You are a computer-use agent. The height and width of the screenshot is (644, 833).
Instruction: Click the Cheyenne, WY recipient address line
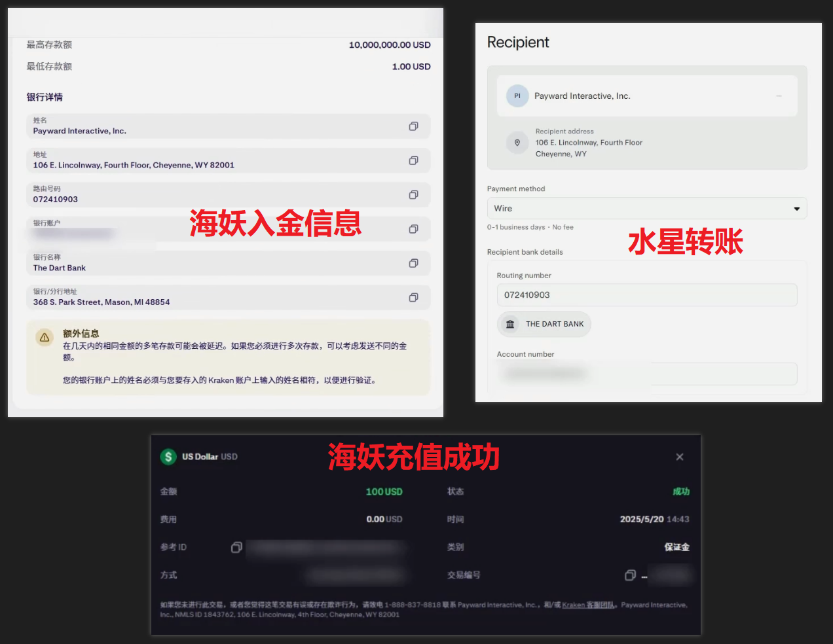(561, 154)
